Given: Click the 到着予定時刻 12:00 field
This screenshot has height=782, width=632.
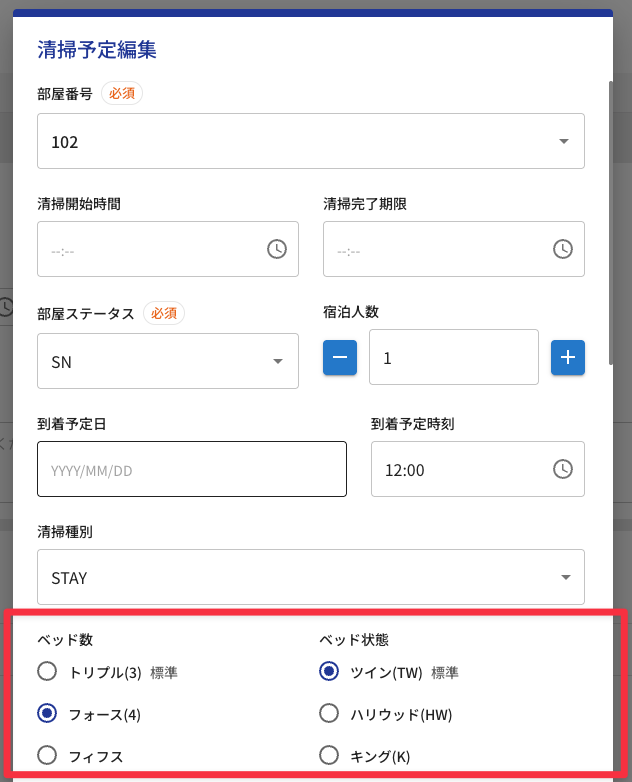Looking at the screenshot, I should click(x=478, y=469).
